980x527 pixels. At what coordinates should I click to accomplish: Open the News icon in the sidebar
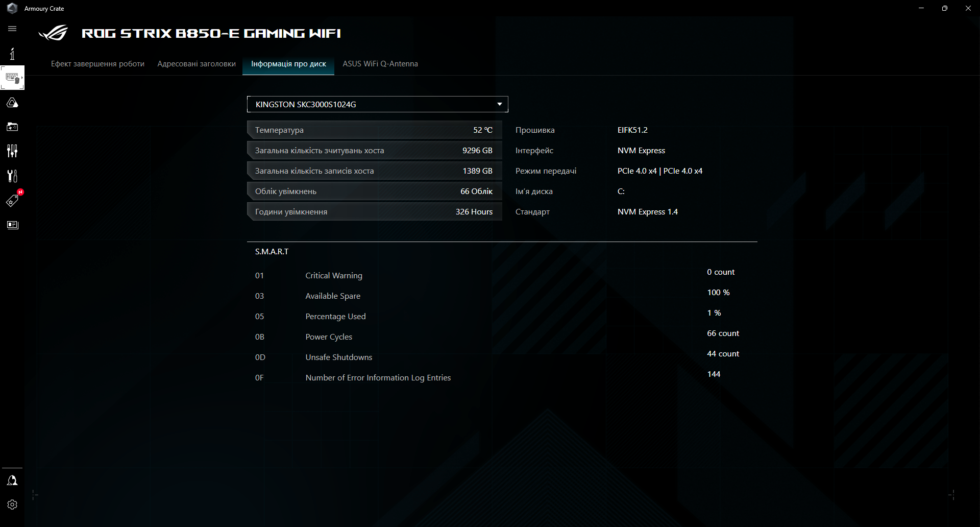tap(12, 225)
